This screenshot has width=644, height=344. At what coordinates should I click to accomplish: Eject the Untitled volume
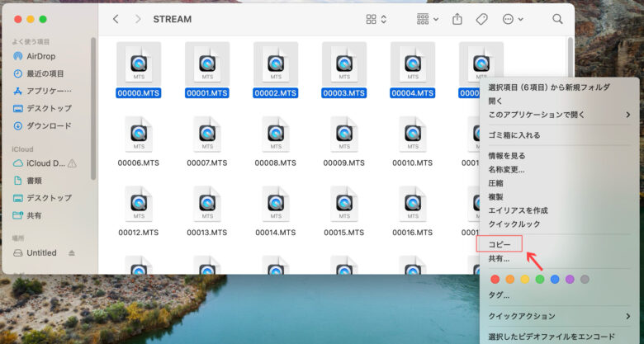tap(72, 252)
